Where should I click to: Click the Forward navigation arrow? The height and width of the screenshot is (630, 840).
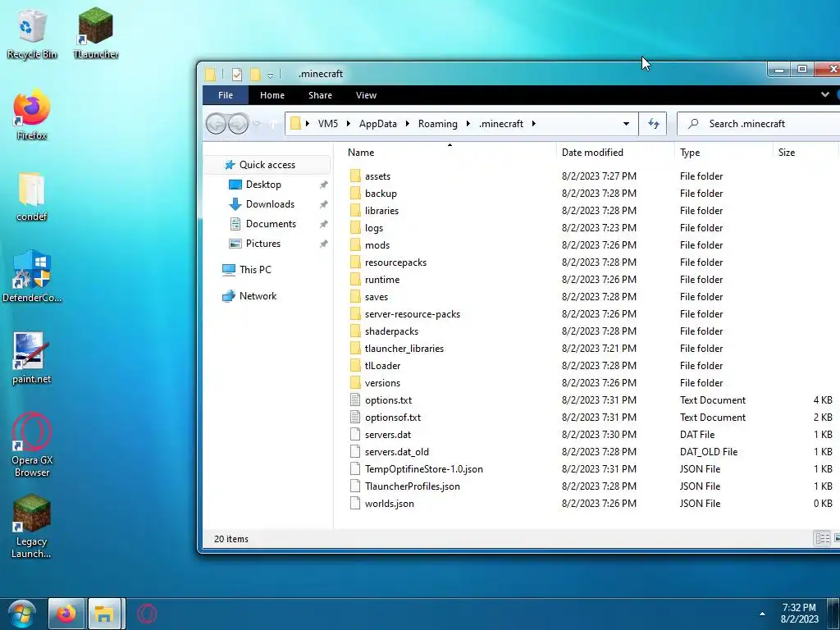(239, 124)
